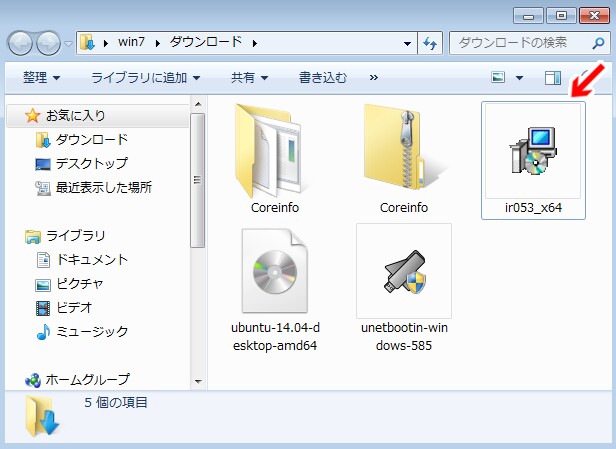Select ダウンロード in the address path
The width and height of the screenshot is (616, 449).
pyautogui.click(x=206, y=42)
